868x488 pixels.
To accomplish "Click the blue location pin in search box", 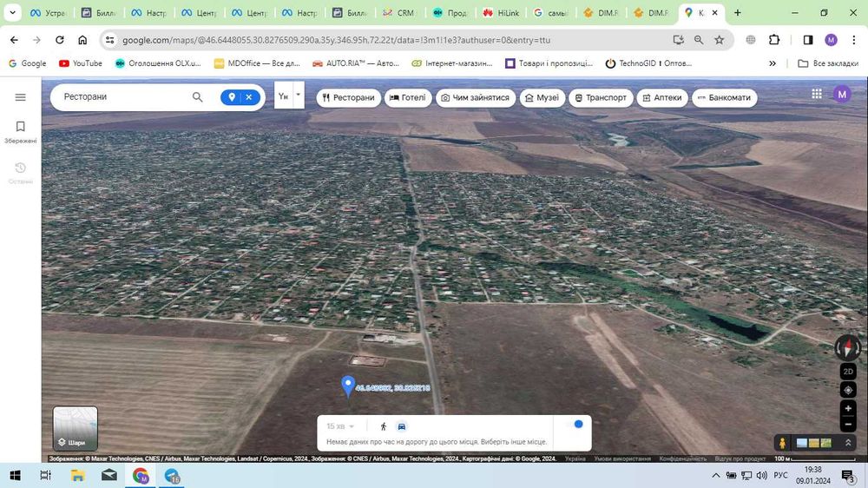I will [232, 97].
